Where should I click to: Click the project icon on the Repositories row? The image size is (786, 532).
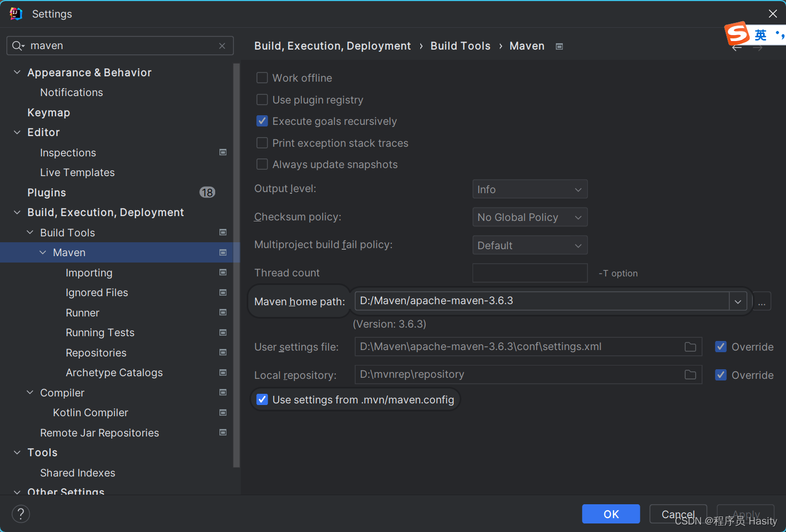(x=223, y=353)
